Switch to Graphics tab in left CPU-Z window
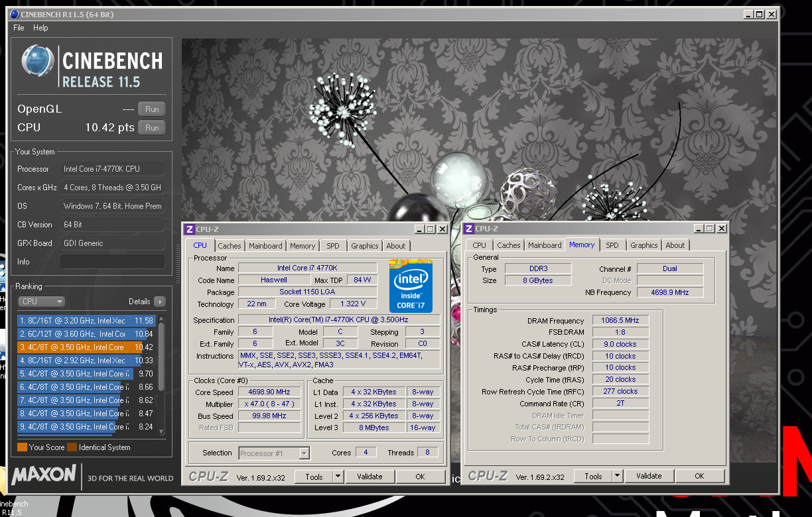This screenshot has width=812, height=517. coord(365,246)
